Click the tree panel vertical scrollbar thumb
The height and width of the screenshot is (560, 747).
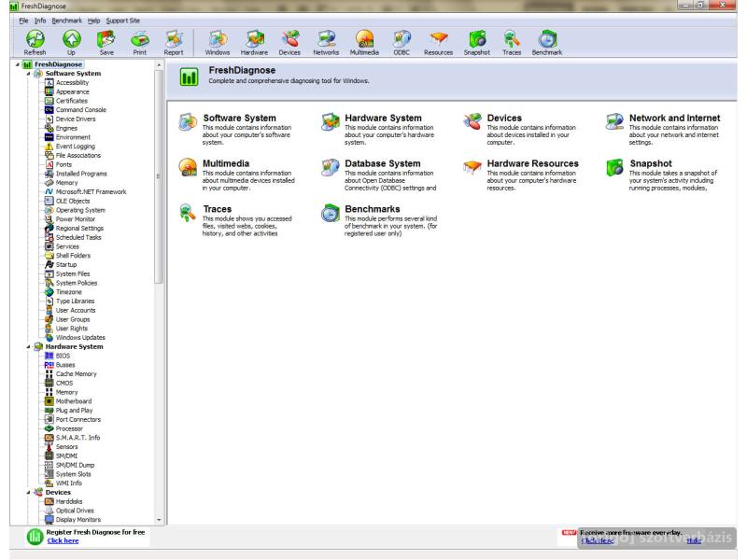click(159, 176)
